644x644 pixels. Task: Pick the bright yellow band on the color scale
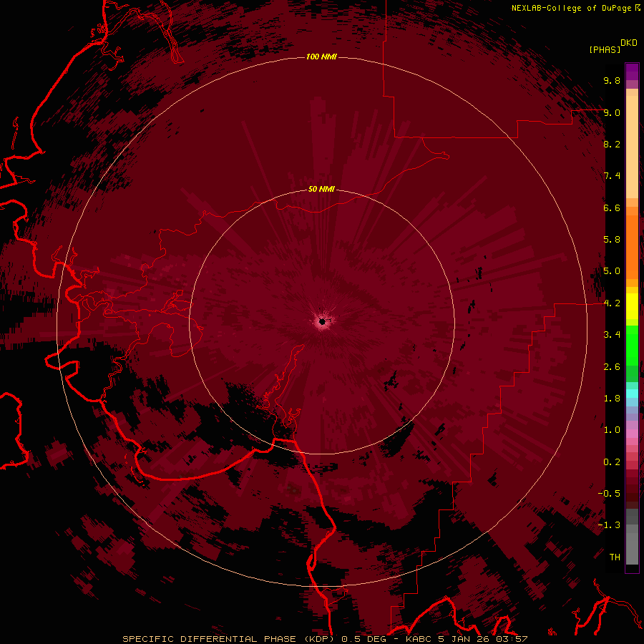632,306
